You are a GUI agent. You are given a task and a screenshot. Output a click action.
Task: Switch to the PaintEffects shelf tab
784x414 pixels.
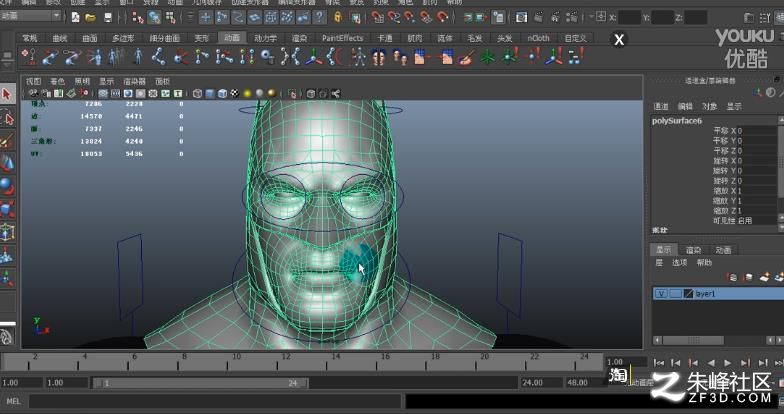click(x=342, y=38)
